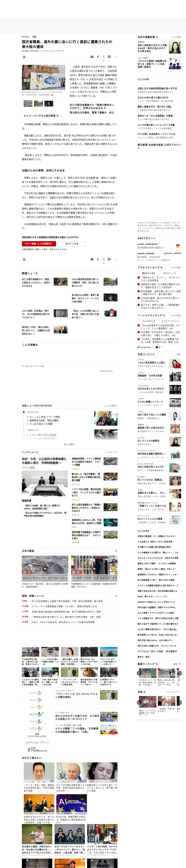Click mail share icon under the login button
The width and height of the screenshot is (186, 868).
coord(92,259)
